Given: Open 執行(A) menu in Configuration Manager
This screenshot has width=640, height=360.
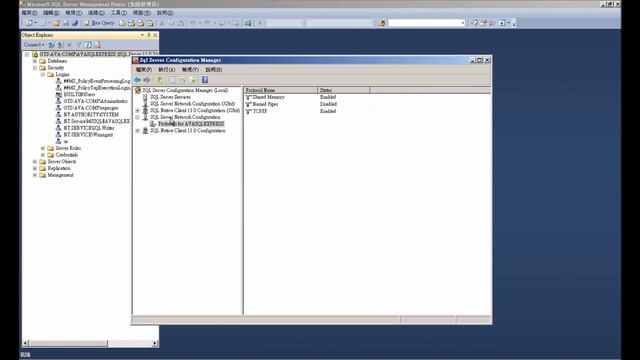Looking at the screenshot, I should (x=167, y=70).
